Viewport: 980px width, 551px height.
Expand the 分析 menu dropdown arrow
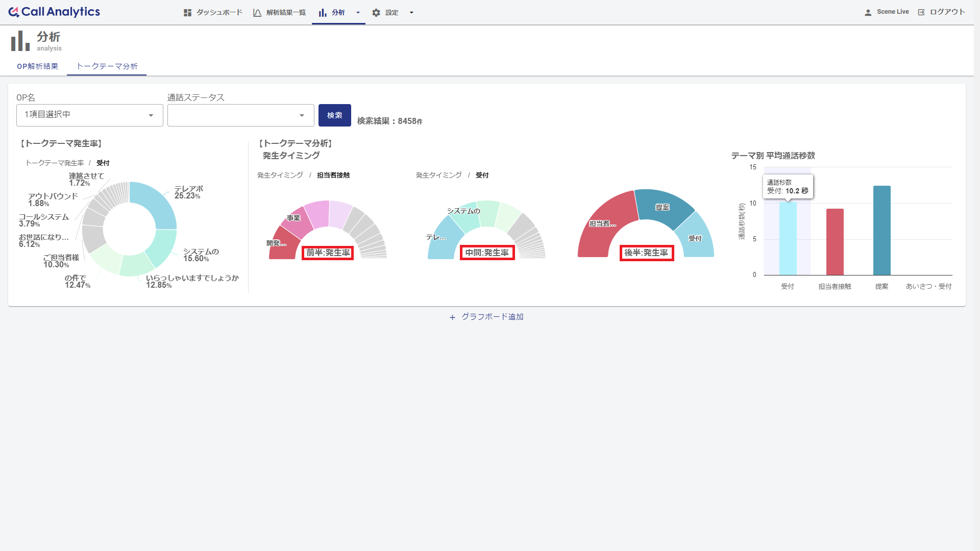pyautogui.click(x=358, y=13)
